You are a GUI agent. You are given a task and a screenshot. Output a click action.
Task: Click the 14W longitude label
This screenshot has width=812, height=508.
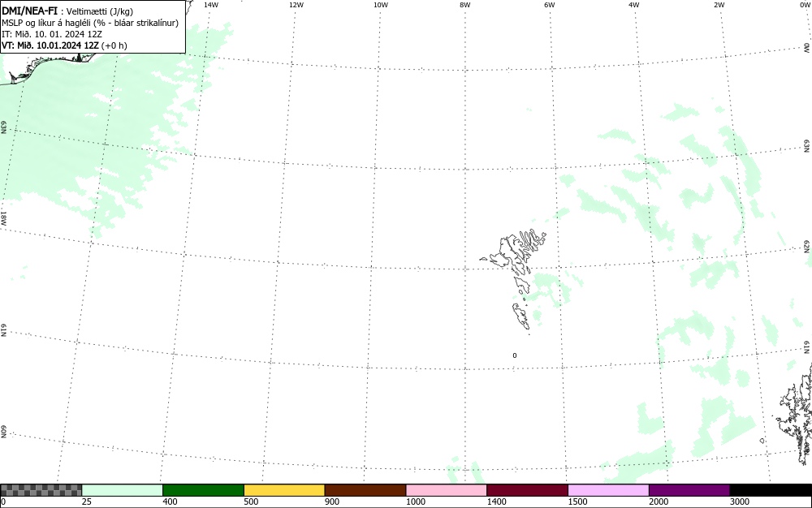211,5
